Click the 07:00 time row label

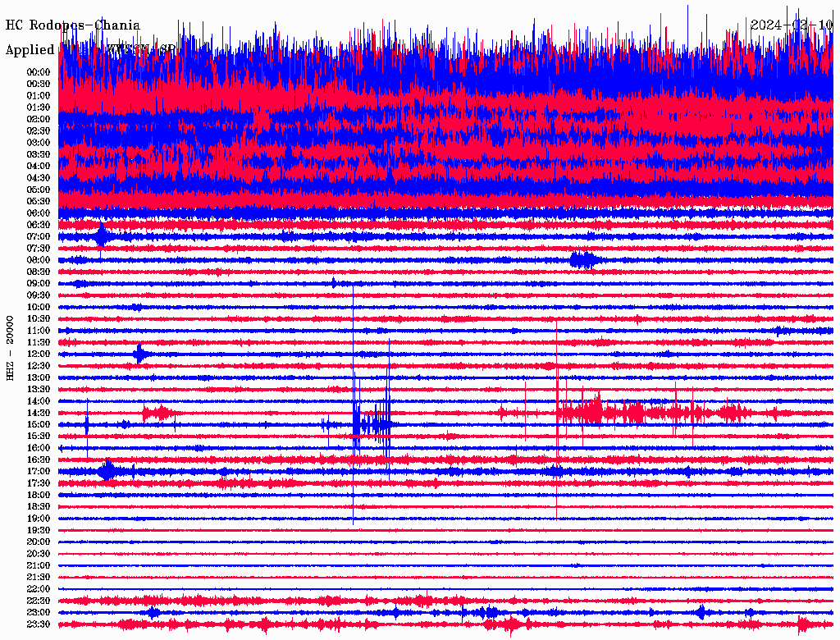pyautogui.click(x=39, y=236)
